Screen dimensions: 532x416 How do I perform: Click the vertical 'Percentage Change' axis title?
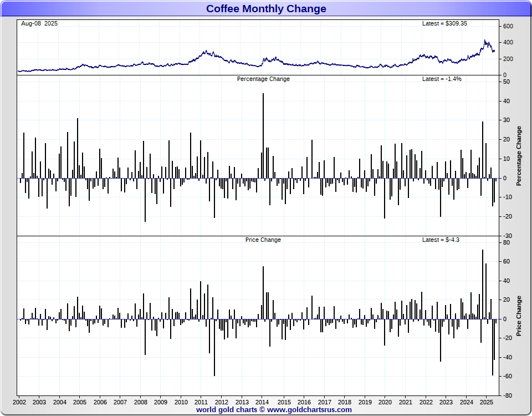pyautogui.click(x=519, y=156)
